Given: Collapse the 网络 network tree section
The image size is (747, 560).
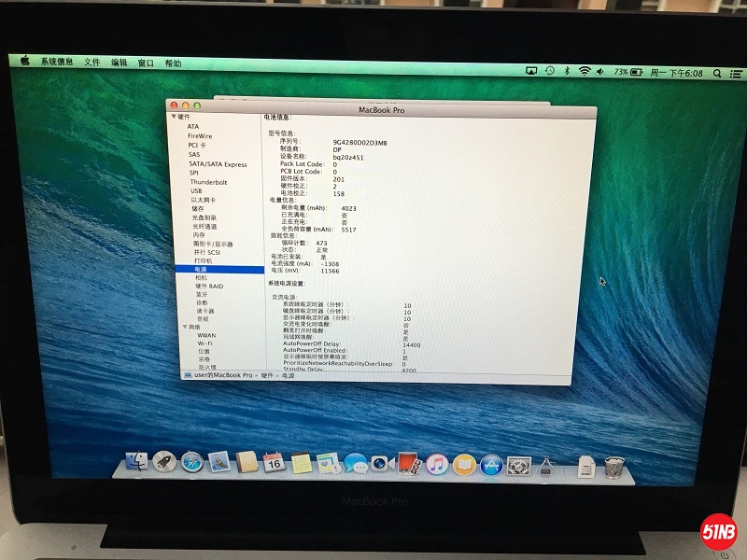Looking at the screenshot, I should pyautogui.click(x=184, y=328).
